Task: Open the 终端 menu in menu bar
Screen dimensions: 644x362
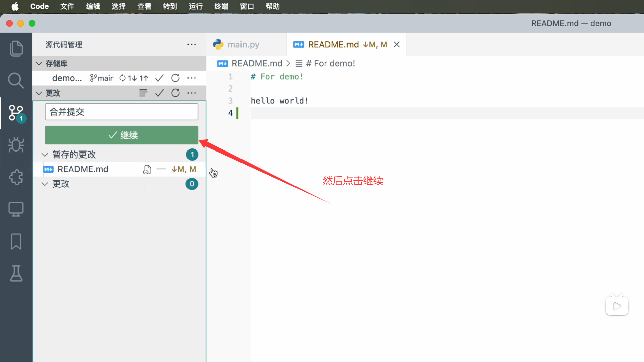Action: pos(221,6)
